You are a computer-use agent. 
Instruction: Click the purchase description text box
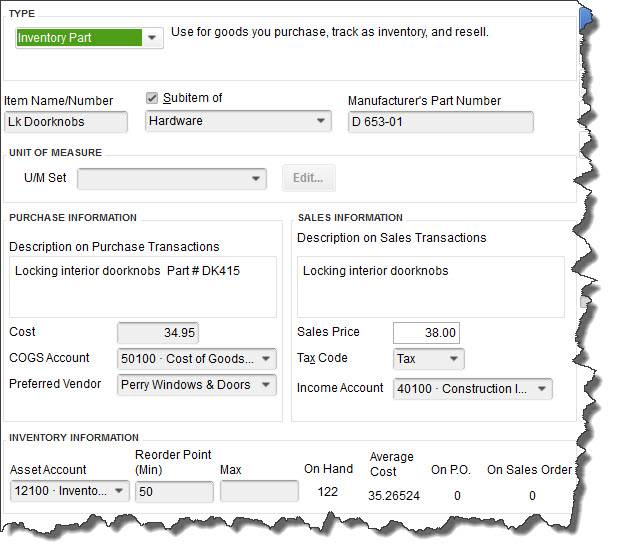(x=142, y=286)
